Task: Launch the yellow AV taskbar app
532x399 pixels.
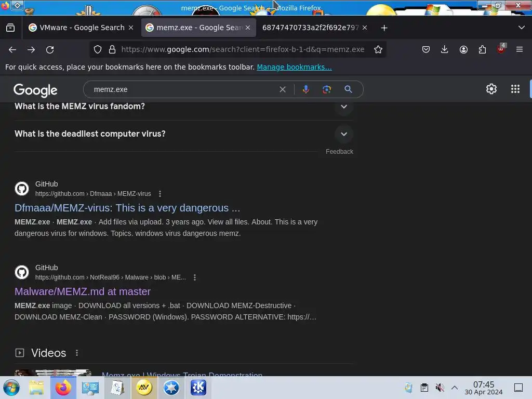Action: pos(144,388)
